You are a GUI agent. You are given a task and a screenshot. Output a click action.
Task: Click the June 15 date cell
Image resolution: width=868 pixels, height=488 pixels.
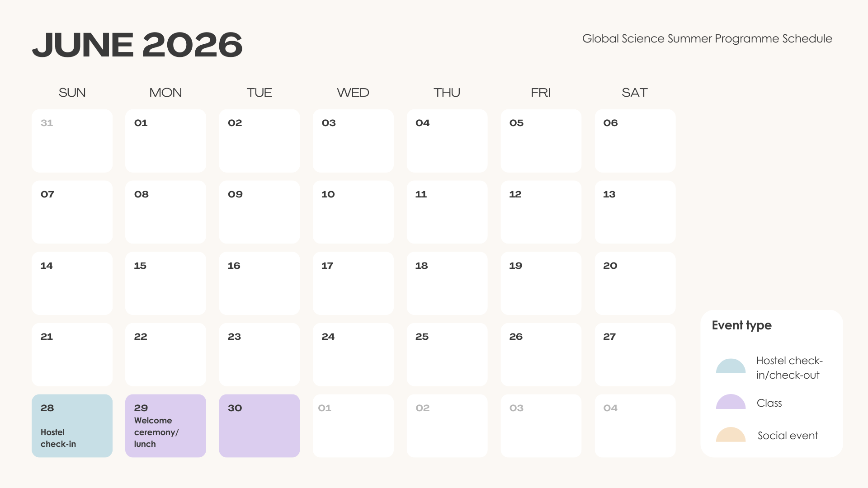pyautogui.click(x=165, y=283)
